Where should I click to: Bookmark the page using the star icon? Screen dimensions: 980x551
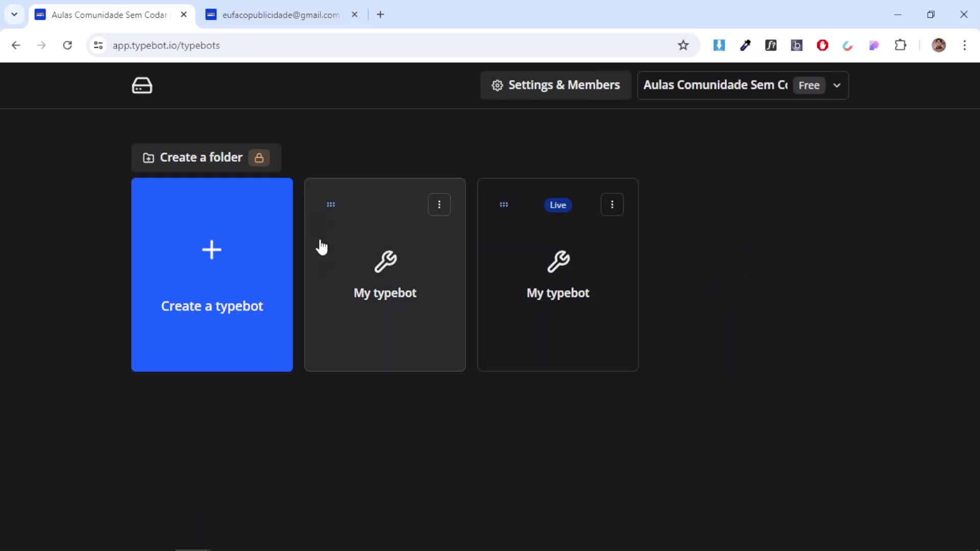(x=683, y=45)
